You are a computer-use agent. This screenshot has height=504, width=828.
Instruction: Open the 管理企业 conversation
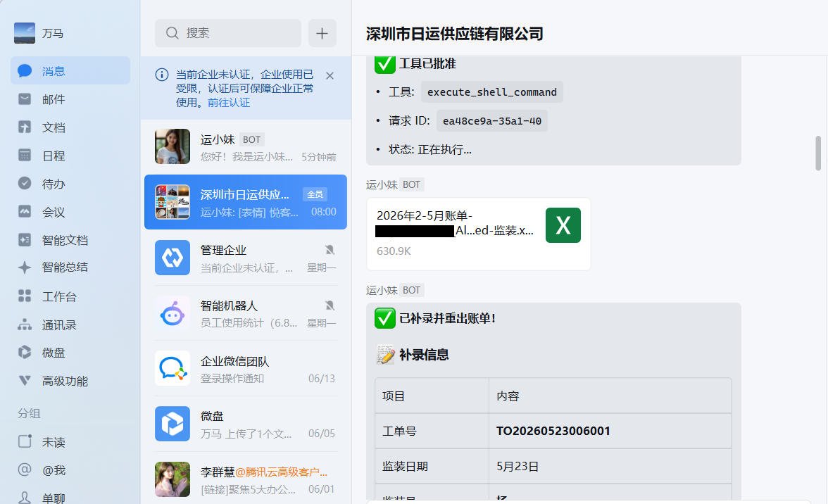(x=246, y=258)
